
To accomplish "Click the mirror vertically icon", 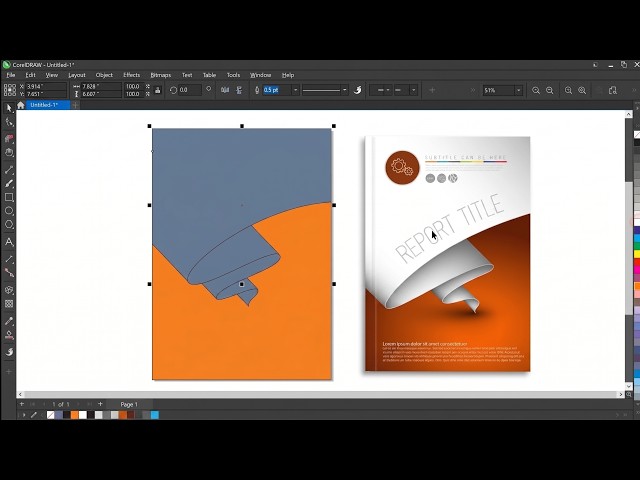I will coord(239,90).
